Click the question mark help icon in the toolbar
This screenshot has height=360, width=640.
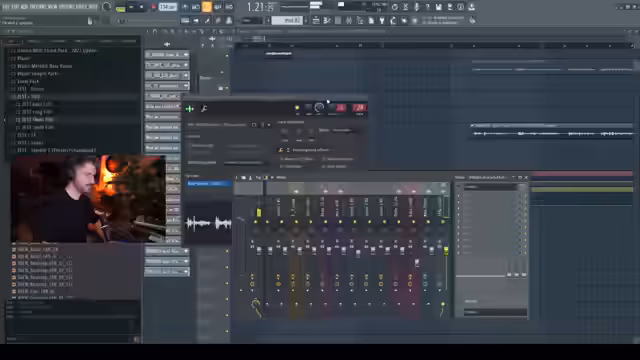(427, 7)
